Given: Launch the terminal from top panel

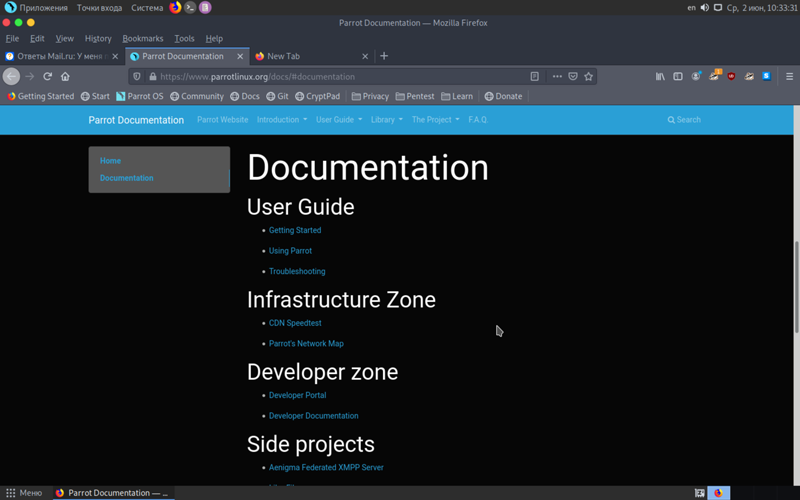Looking at the screenshot, I should (x=190, y=7).
